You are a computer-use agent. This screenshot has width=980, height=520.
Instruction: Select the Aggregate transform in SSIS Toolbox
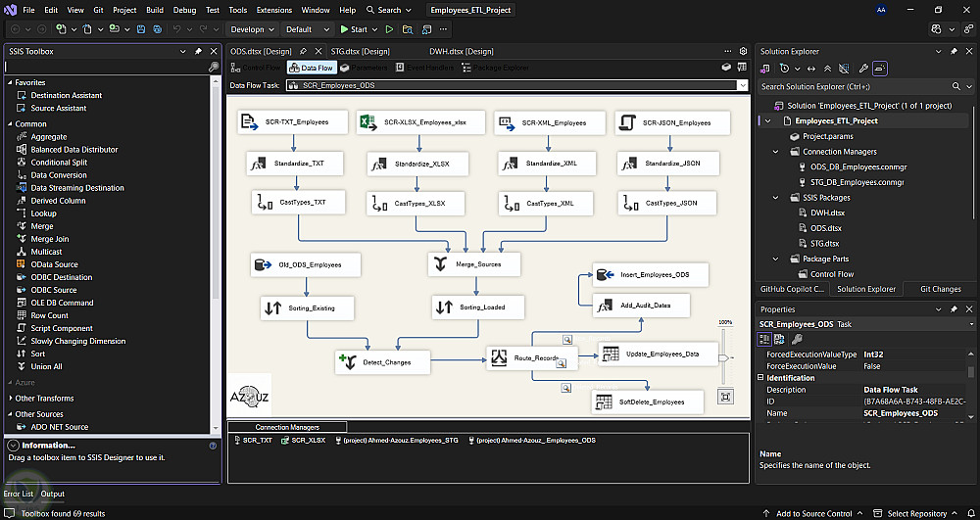coord(49,137)
